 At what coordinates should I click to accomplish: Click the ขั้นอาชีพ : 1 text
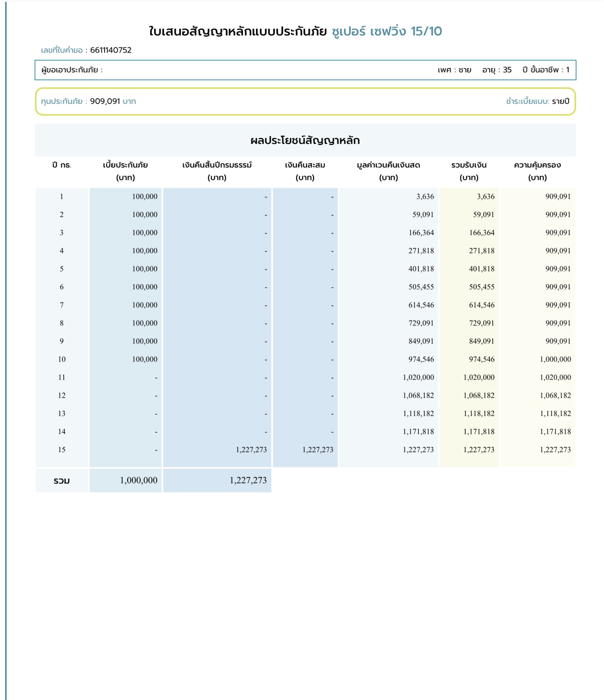pyautogui.click(x=550, y=70)
